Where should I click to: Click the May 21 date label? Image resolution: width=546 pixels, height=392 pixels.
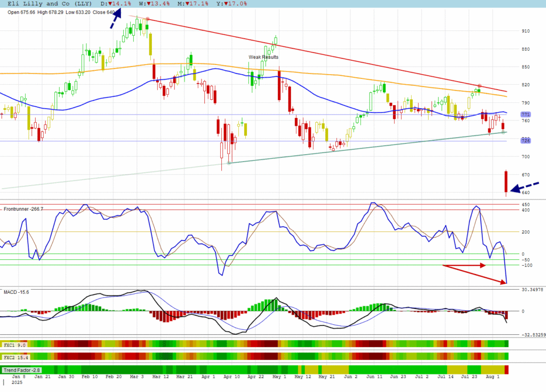(x=327, y=377)
